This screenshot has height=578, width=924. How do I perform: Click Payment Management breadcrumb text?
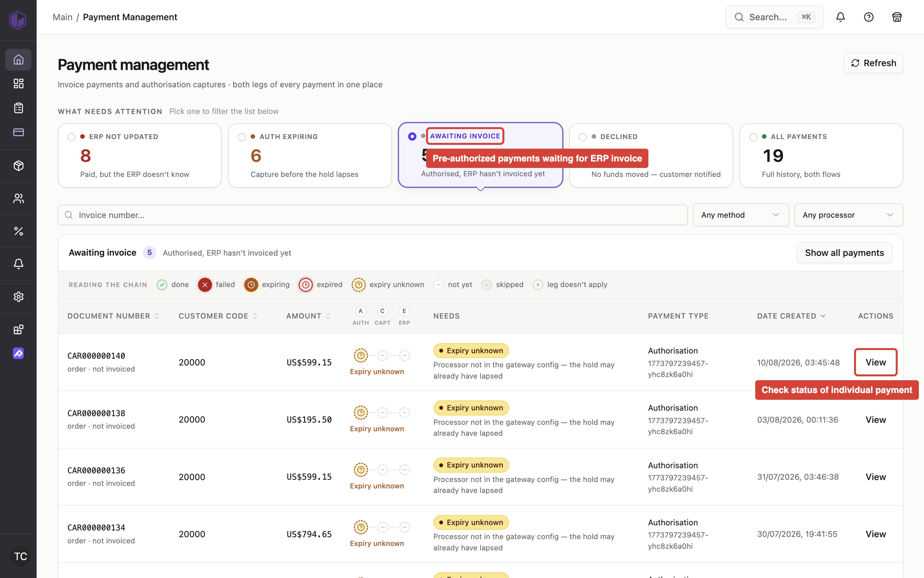(130, 17)
